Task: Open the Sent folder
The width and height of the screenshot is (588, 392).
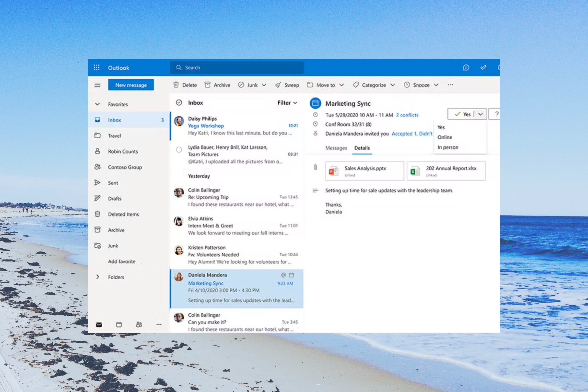Action: pyautogui.click(x=129, y=183)
